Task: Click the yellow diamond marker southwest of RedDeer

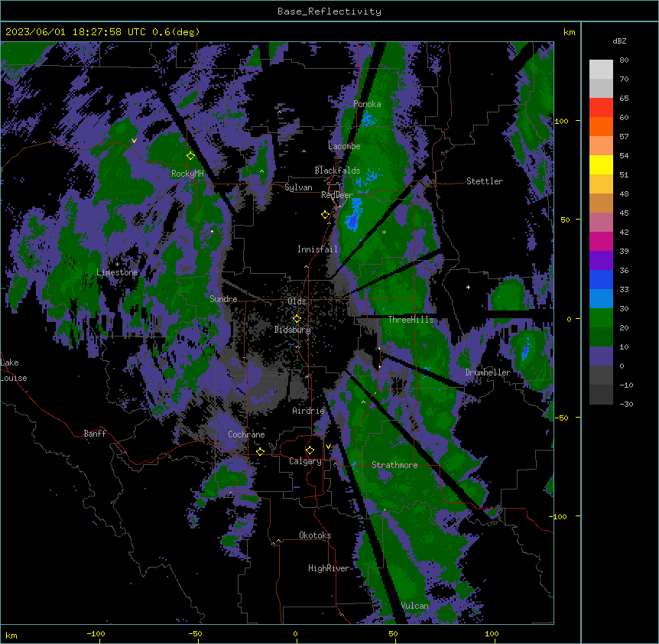Action: tap(326, 215)
